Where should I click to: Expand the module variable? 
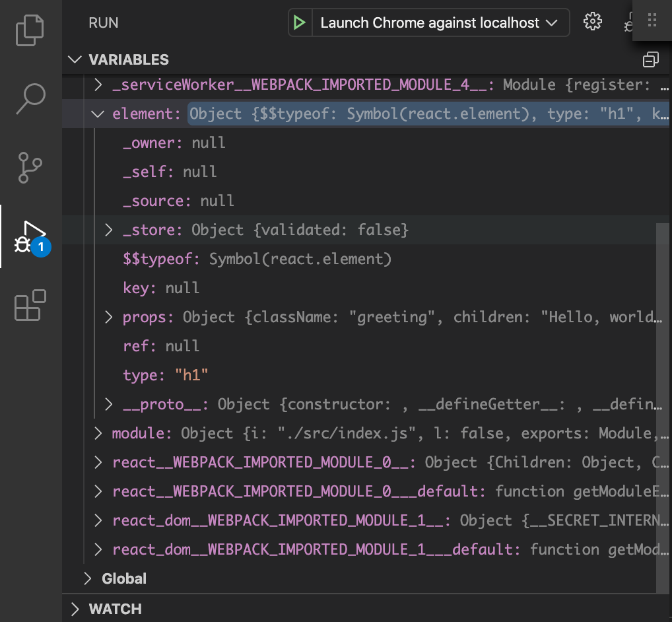tap(98, 433)
